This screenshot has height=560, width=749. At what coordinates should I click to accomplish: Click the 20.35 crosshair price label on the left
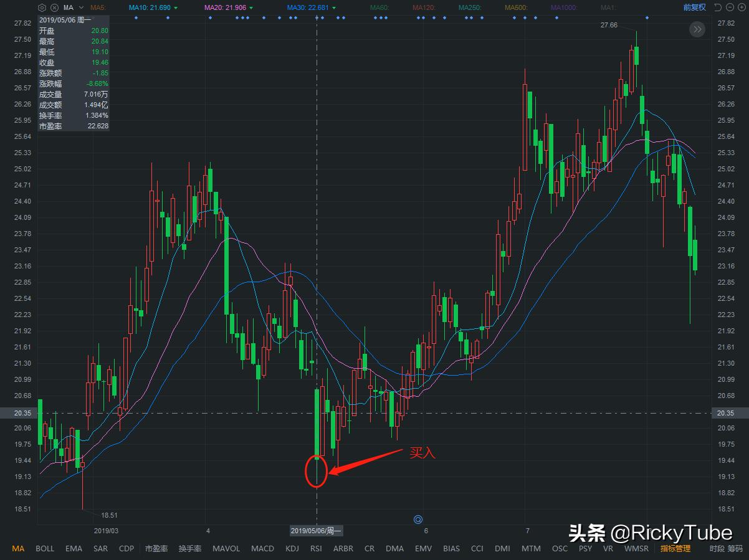[18, 413]
